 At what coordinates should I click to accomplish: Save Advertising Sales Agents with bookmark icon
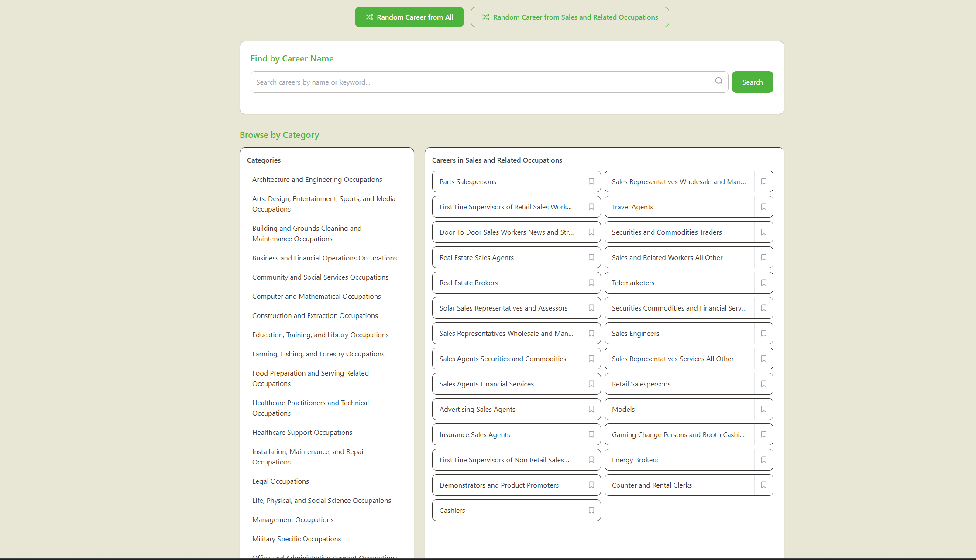click(x=591, y=409)
